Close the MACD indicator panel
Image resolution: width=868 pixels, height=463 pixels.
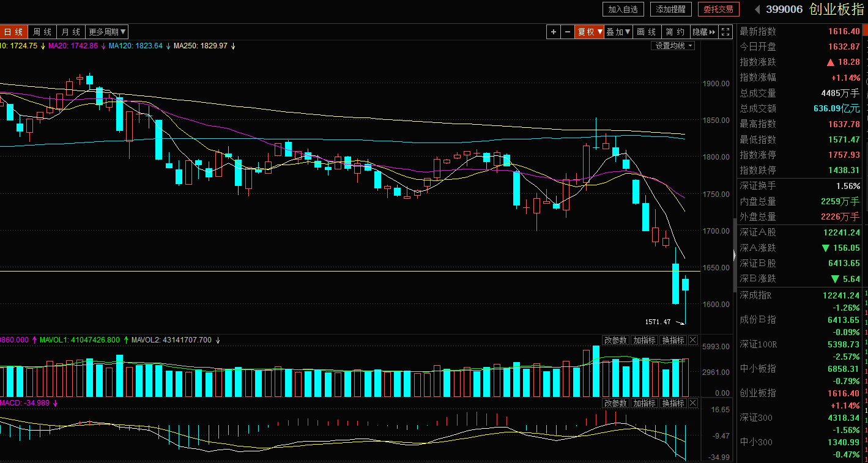coord(693,403)
